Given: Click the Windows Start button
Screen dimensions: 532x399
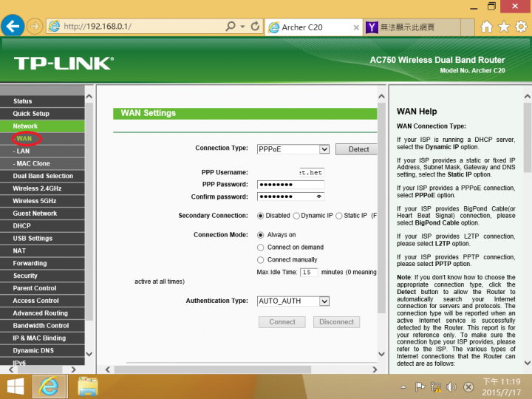Looking at the screenshot, I should (x=16, y=386).
